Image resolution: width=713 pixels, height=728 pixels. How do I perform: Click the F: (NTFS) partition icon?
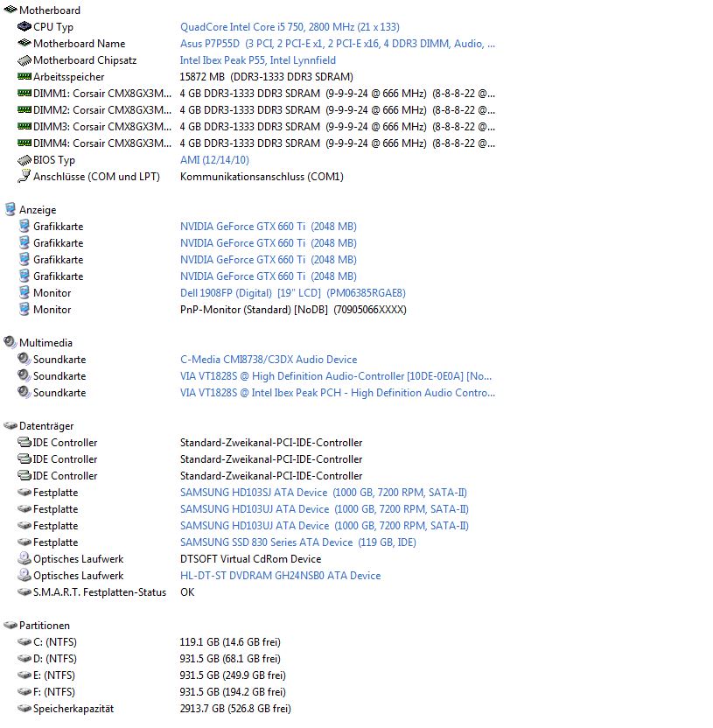tap(24, 691)
